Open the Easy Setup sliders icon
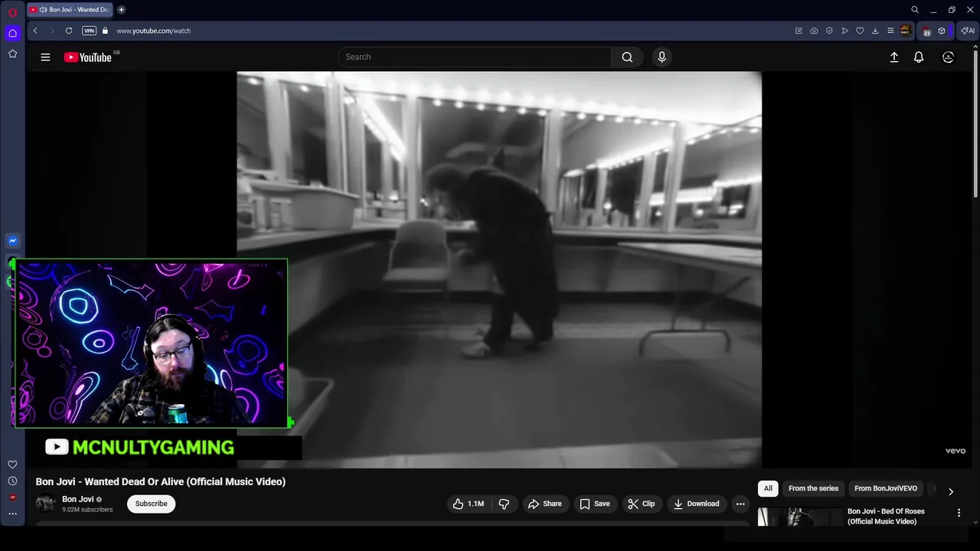The height and width of the screenshot is (551, 980). [890, 31]
